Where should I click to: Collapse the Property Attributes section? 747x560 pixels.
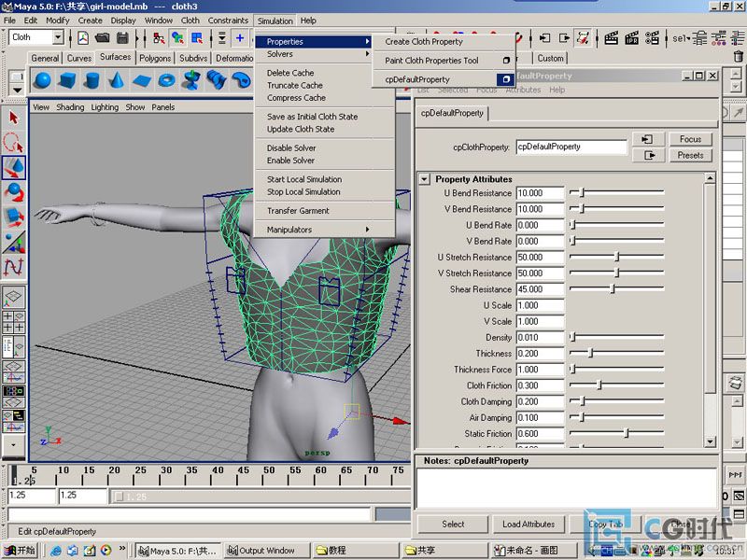(x=424, y=179)
